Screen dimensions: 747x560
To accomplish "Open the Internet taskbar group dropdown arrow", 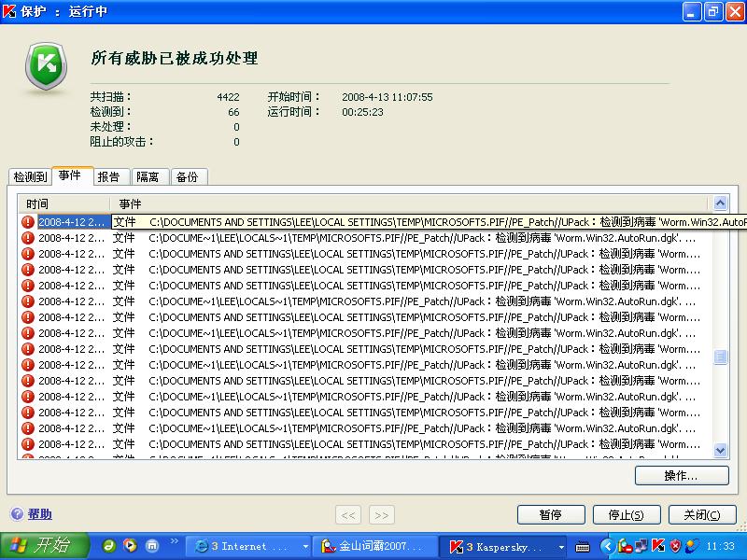I will (305, 547).
